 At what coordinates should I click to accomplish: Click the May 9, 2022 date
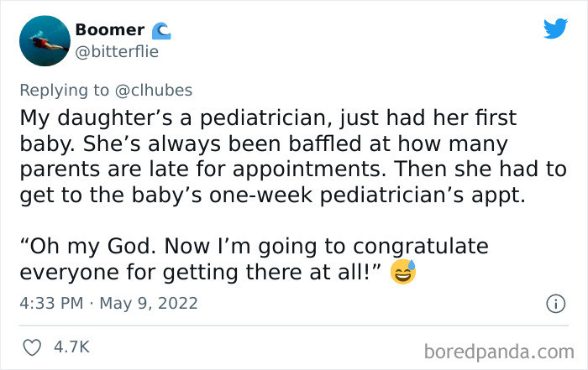pos(148,302)
